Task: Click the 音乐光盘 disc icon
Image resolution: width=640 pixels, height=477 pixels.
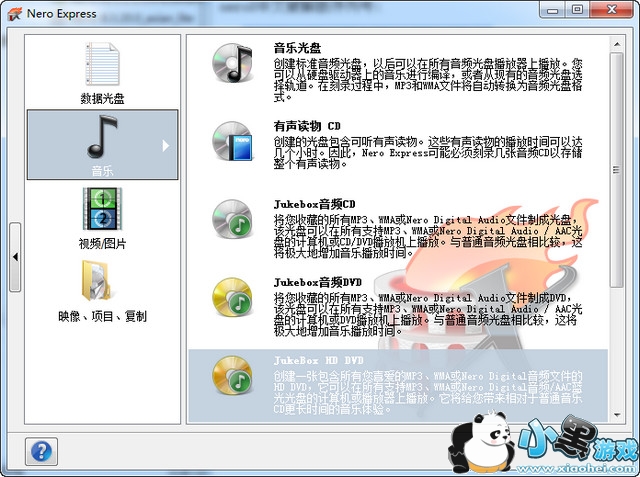Action: tap(232, 63)
